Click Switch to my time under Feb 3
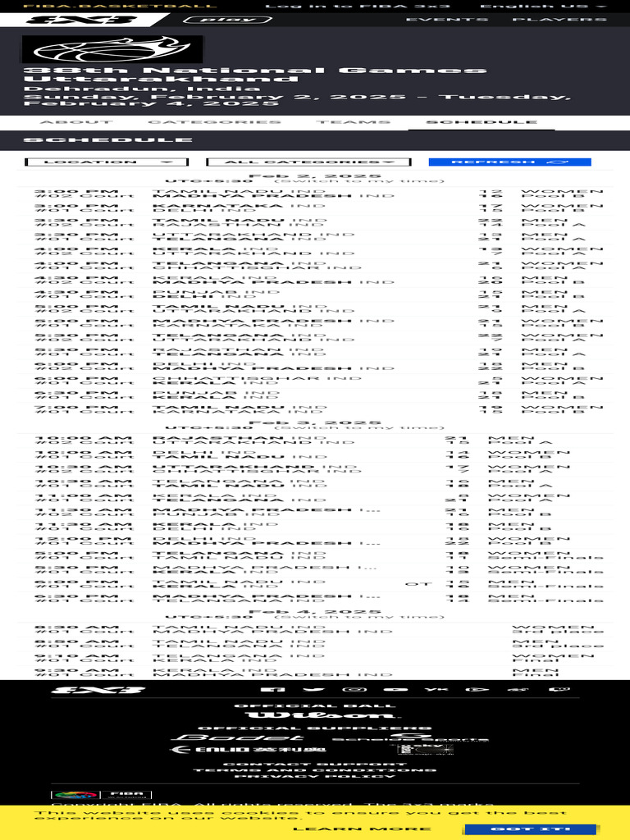The height and width of the screenshot is (840, 630). tap(359, 427)
